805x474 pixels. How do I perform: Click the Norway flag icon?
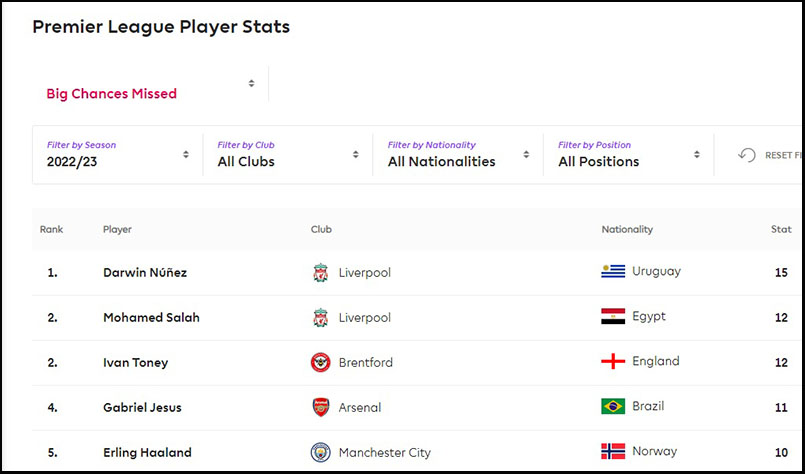pyautogui.click(x=613, y=452)
